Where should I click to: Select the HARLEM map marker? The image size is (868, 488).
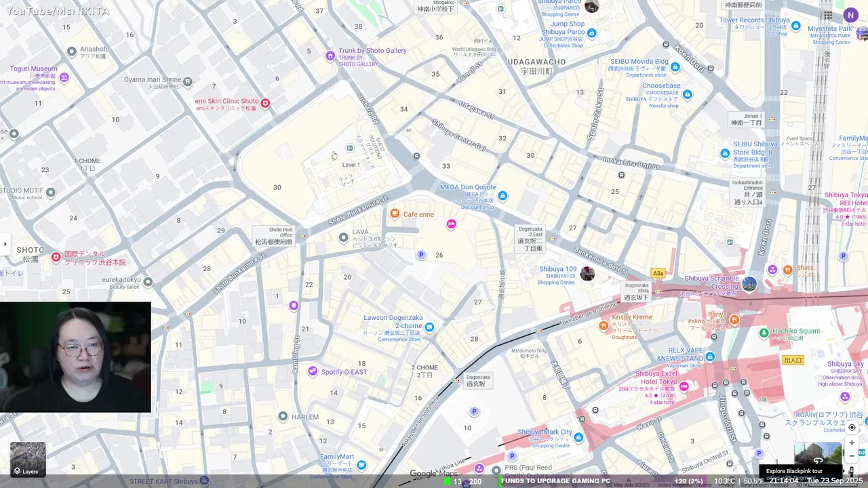coord(283,416)
